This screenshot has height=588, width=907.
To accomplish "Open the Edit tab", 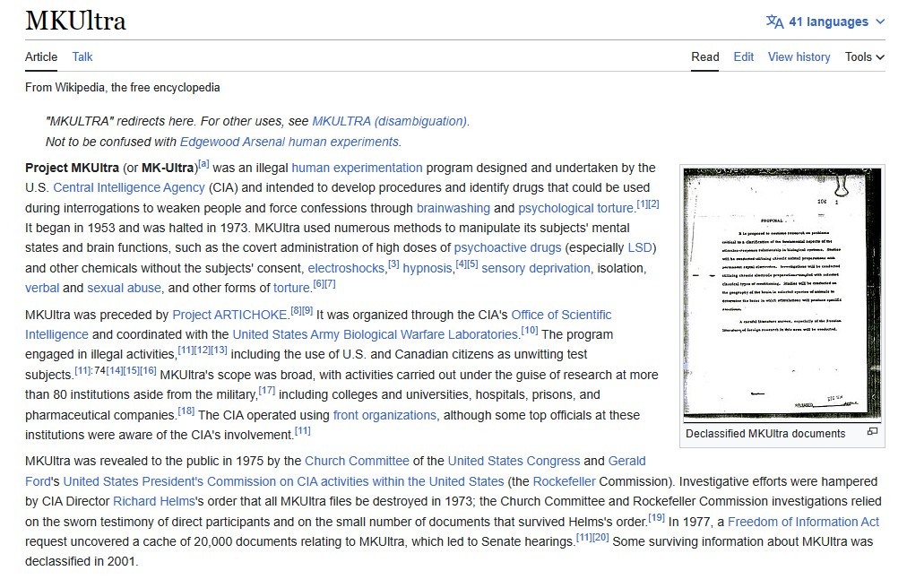I will [743, 56].
